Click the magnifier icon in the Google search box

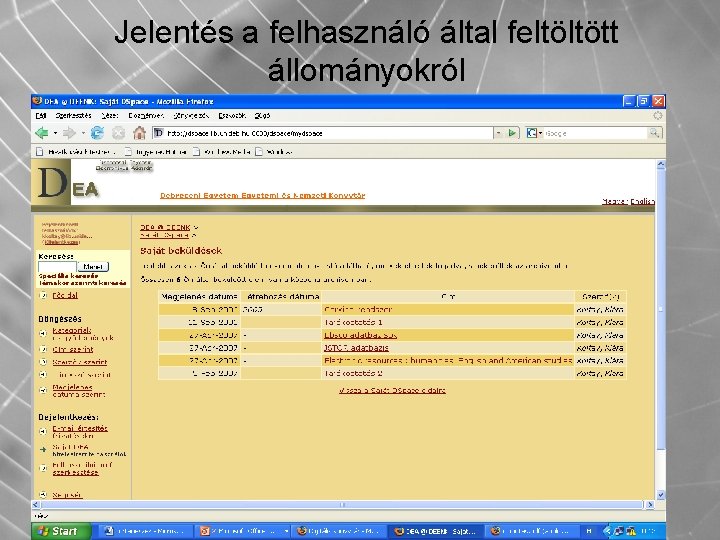pos(654,133)
